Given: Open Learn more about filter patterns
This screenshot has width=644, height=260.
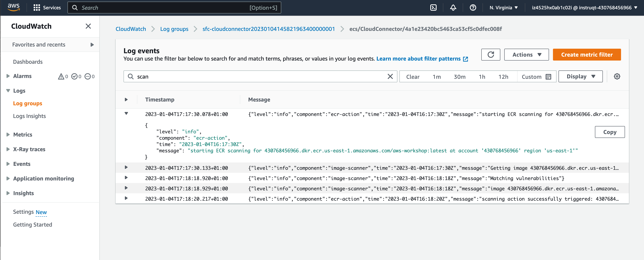Looking at the screenshot, I should pos(418,59).
